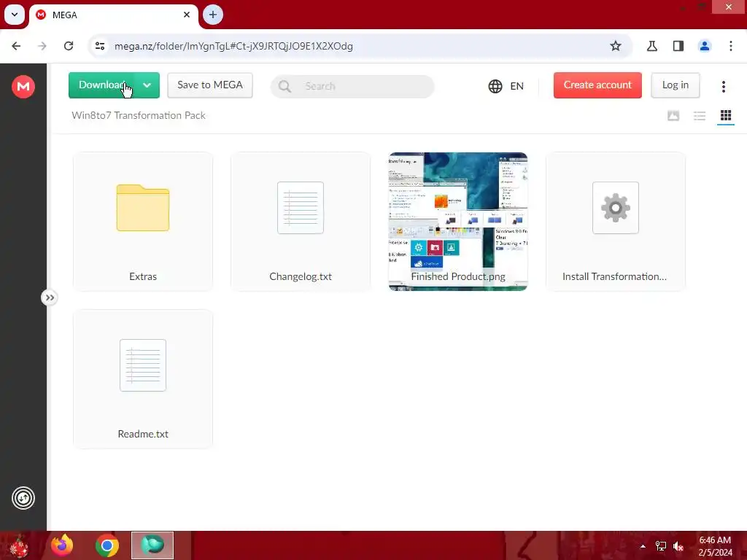This screenshot has height=560, width=747.
Task: Open the network tray icon
Action: tap(661, 546)
